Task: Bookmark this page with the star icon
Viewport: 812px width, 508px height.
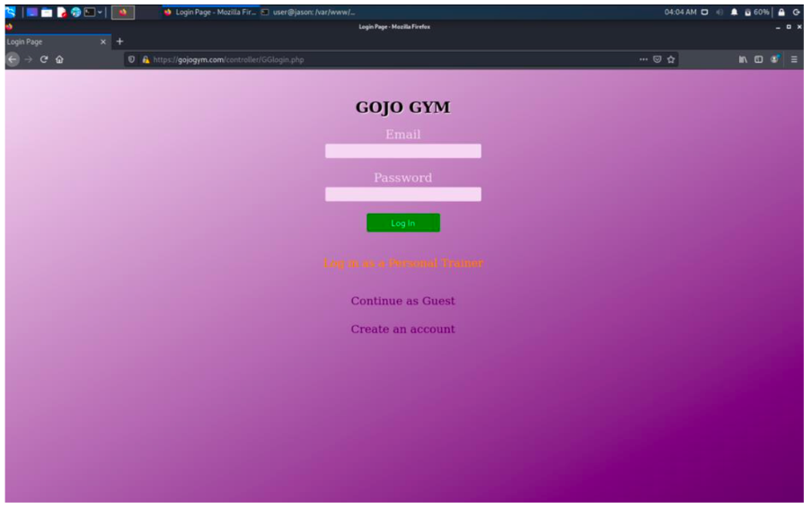Action: (671, 59)
